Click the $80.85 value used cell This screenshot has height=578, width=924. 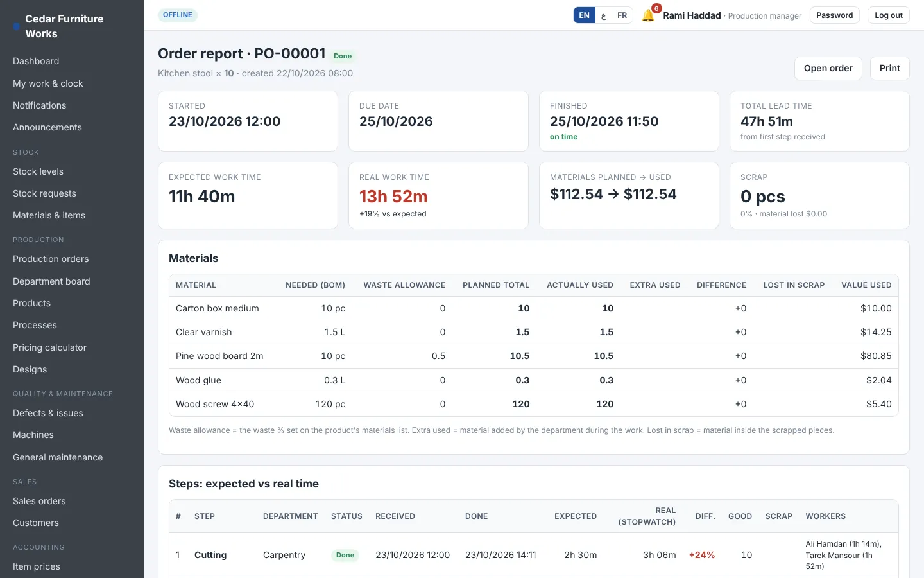(x=876, y=356)
